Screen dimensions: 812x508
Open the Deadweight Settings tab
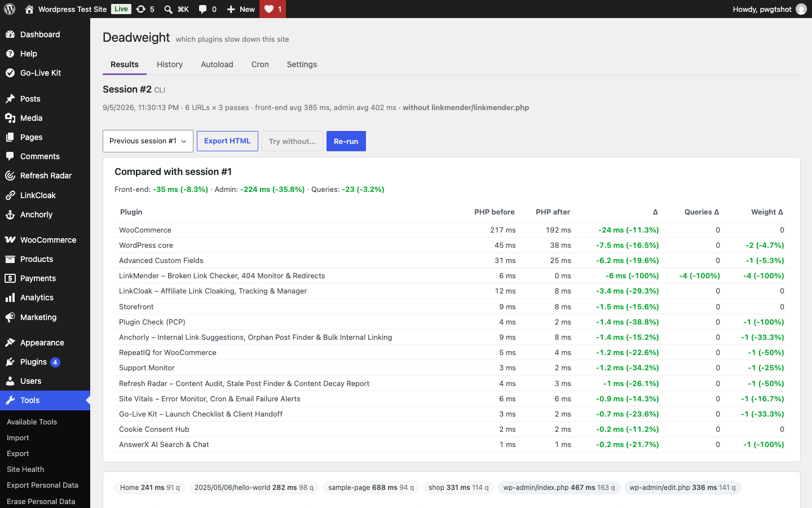pos(302,64)
